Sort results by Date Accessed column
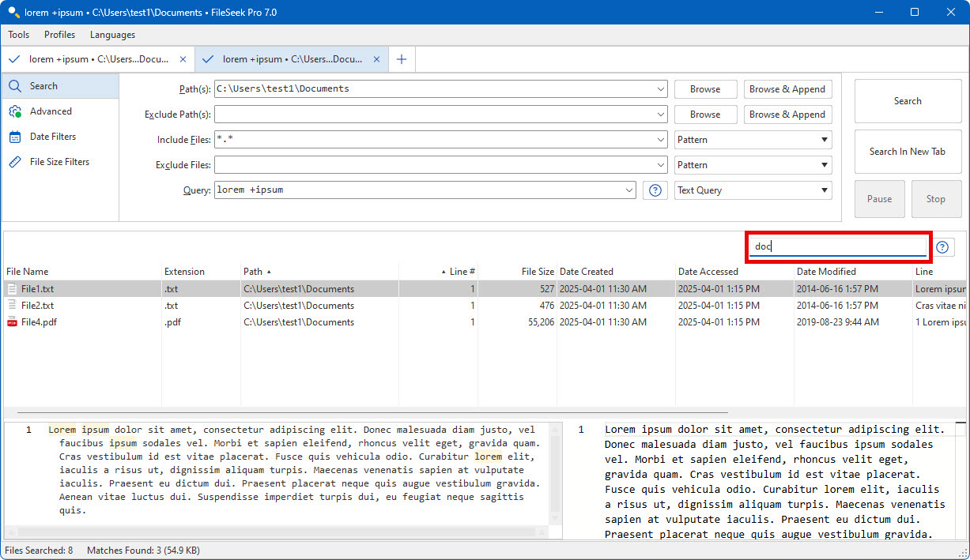Viewport: 970px width, 560px height. [x=734, y=272]
